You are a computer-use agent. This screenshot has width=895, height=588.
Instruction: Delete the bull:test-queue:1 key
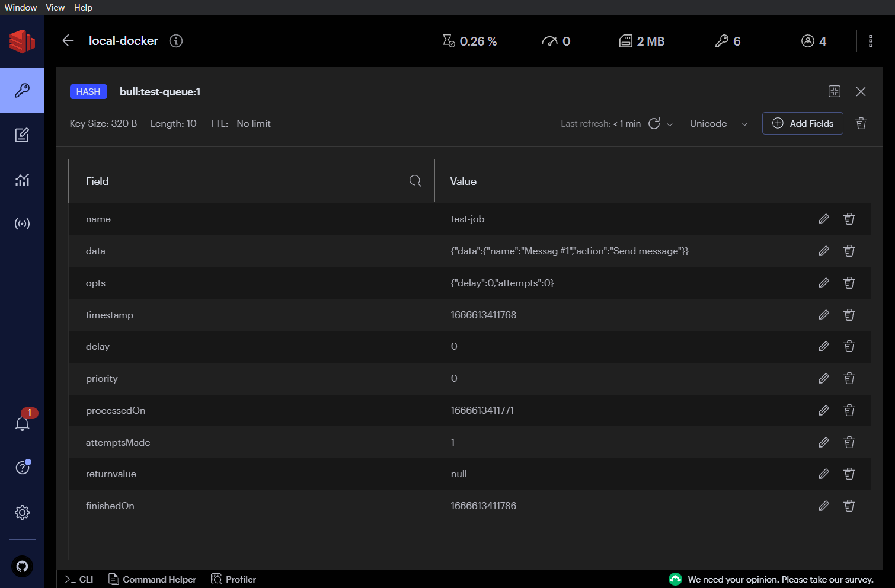861,123
